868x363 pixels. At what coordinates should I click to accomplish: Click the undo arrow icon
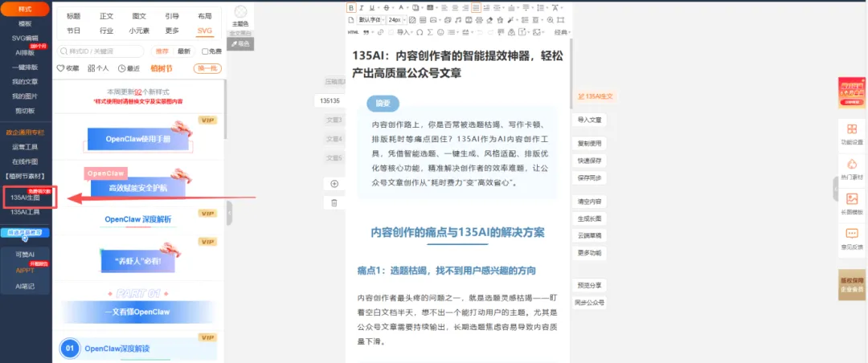click(x=479, y=32)
